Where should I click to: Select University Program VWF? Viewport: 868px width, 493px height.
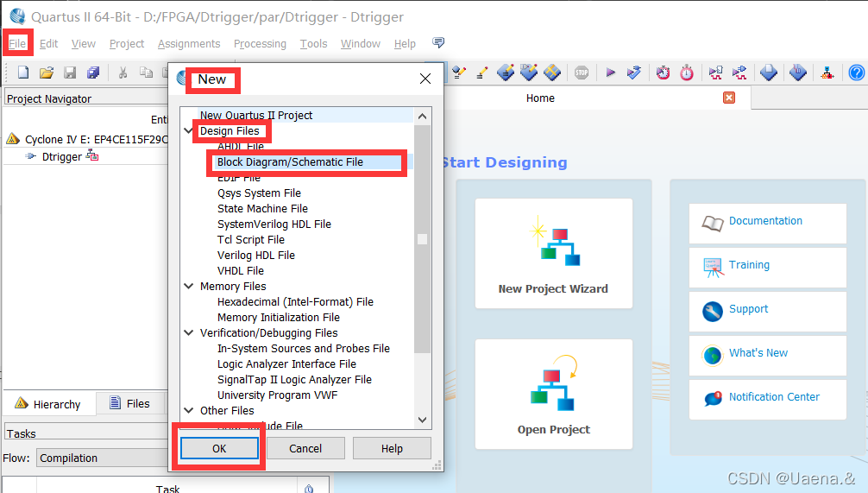coord(277,395)
